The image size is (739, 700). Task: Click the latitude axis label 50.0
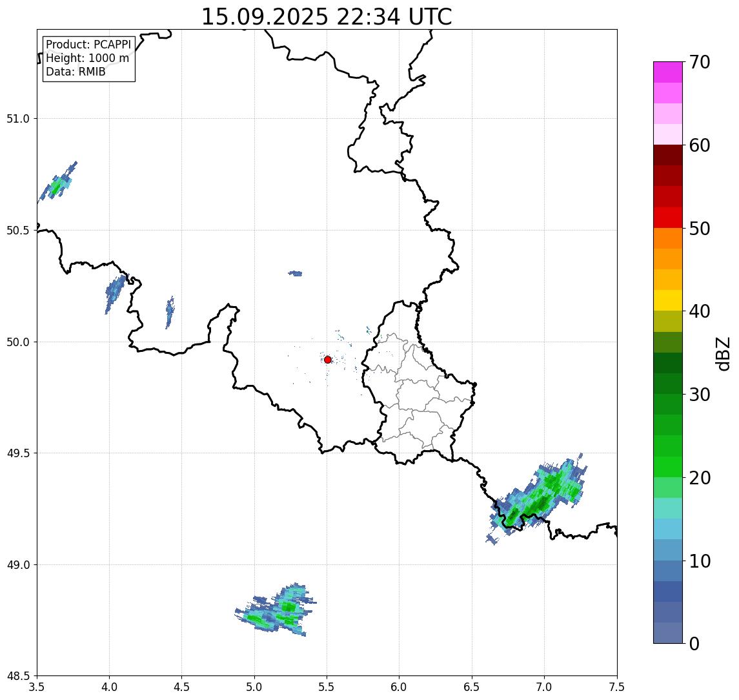click(18, 342)
